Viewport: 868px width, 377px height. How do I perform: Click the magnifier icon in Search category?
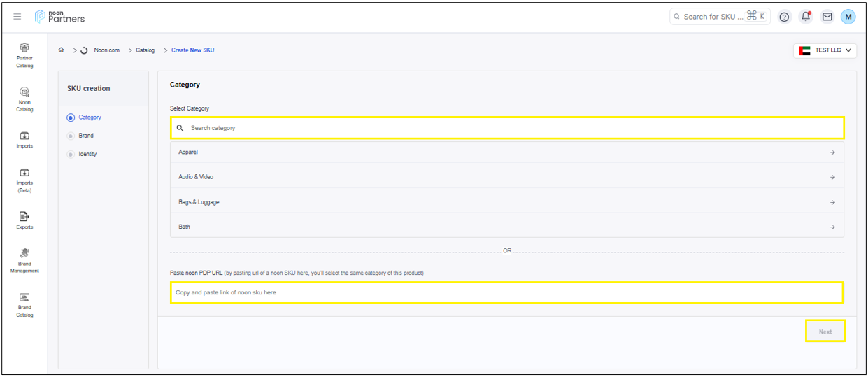(x=180, y=128)
